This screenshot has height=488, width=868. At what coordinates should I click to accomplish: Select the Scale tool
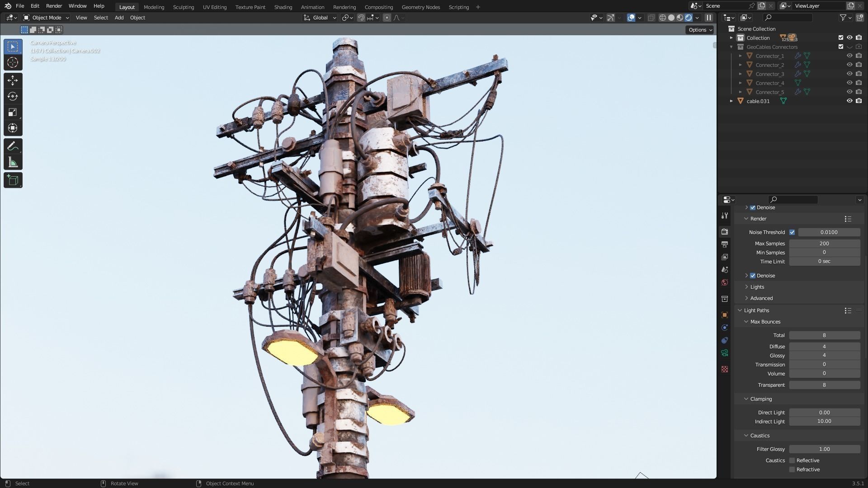coord(13,112)
